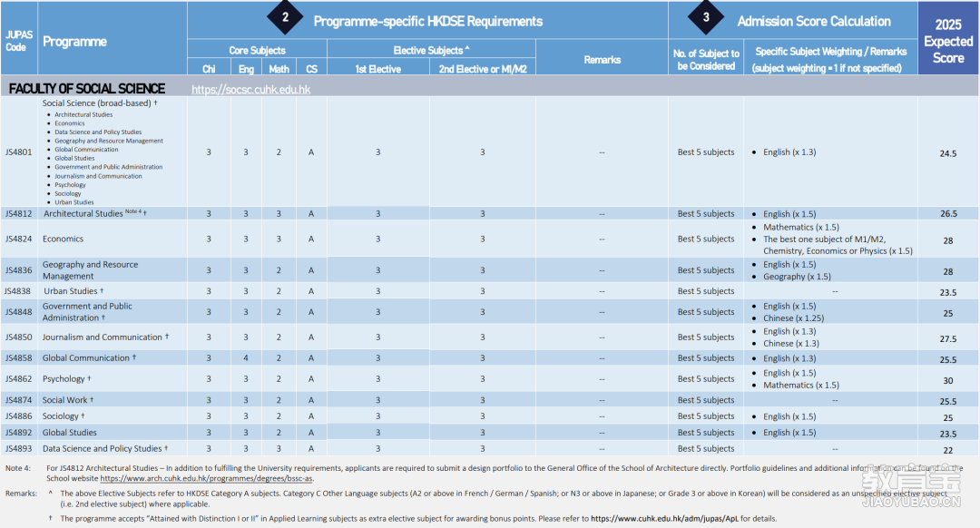Image resolution: width=980 pixels, height=528 pixels.
Task: Click 'Data Science and Policy Studies' in the JS4893 row
Action: click(x=102, y=449)
